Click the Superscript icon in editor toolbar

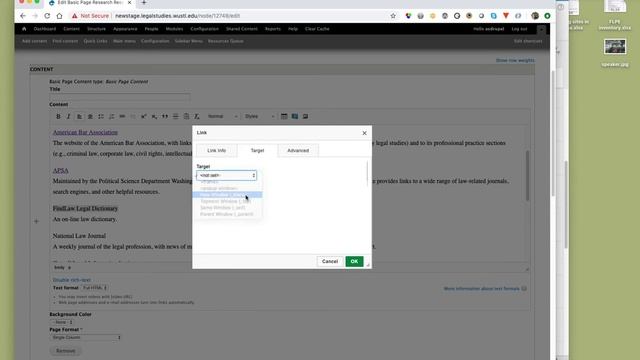(144, 116)
